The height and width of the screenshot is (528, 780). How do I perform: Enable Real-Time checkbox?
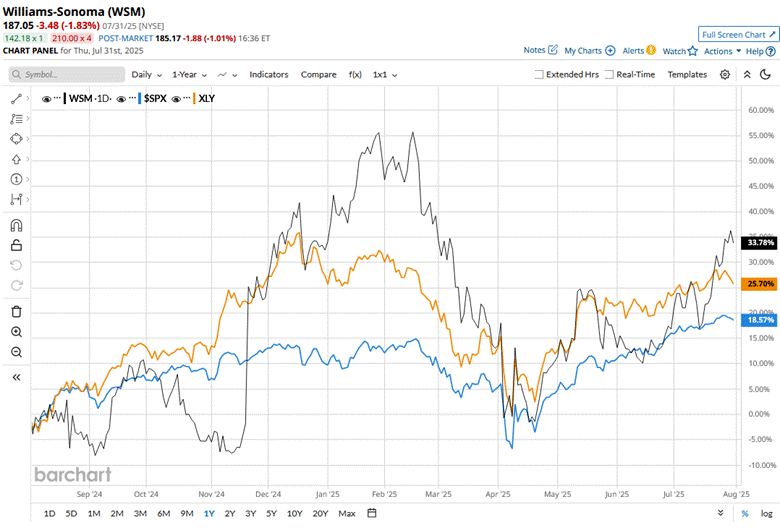[609, 75]
